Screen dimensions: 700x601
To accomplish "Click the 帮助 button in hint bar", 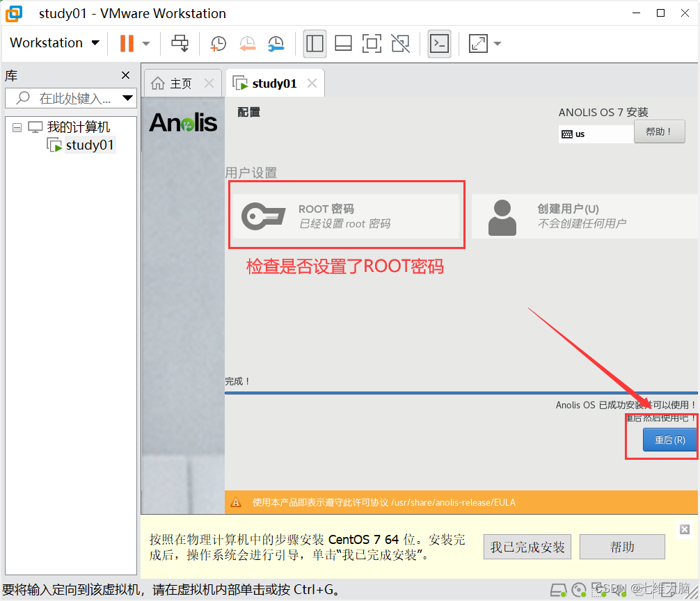I will point(622,547).
